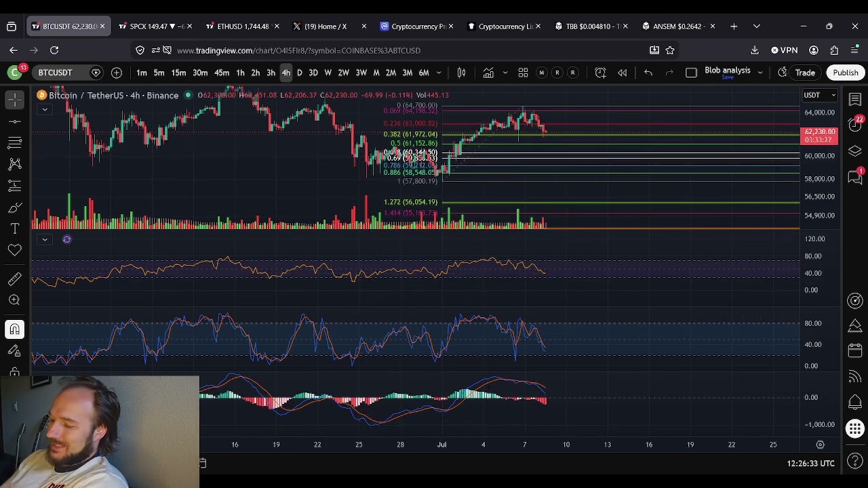Toggle the fullscreen layout checkbox icon
The width and height of the screenshot is (868, 488).
coord(691,73)
